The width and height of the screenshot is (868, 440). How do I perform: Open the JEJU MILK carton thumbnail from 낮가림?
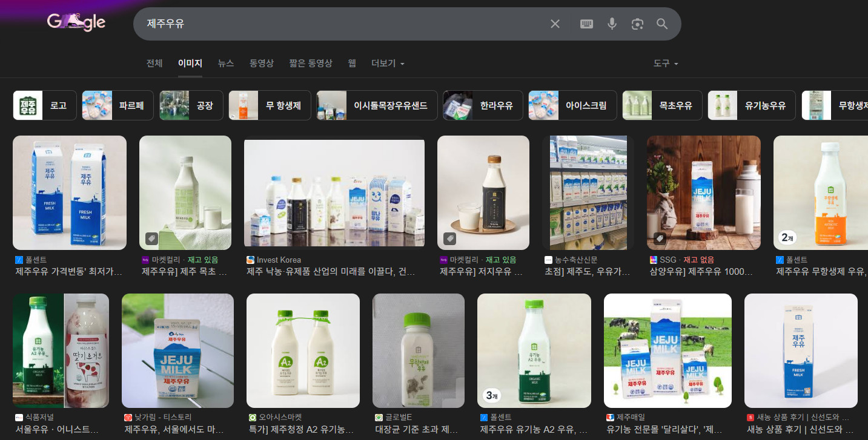click(x=177, y=350)
